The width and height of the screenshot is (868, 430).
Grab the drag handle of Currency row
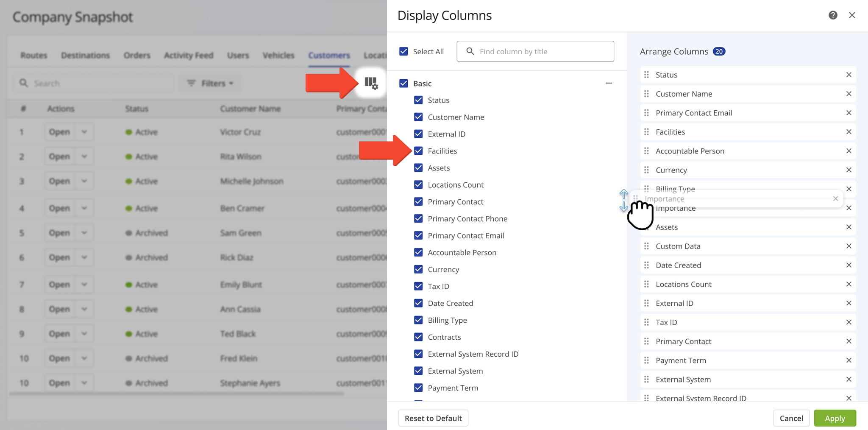(x=646, y=170)
